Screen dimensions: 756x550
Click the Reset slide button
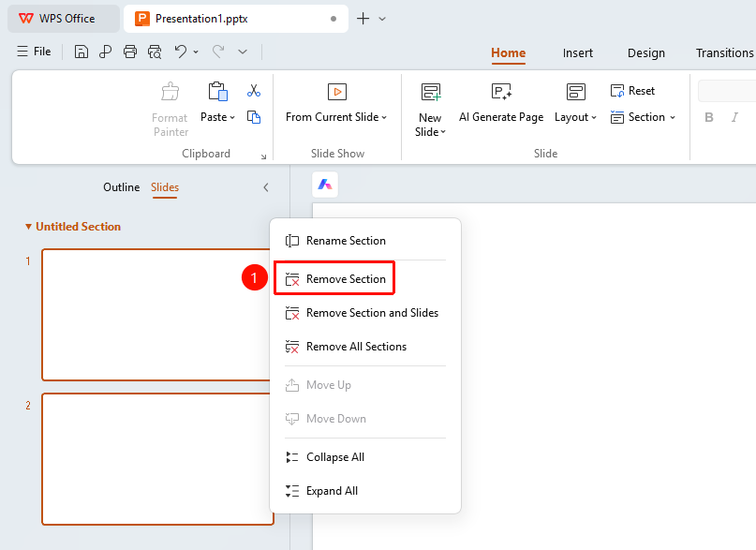tap(632, 91)
